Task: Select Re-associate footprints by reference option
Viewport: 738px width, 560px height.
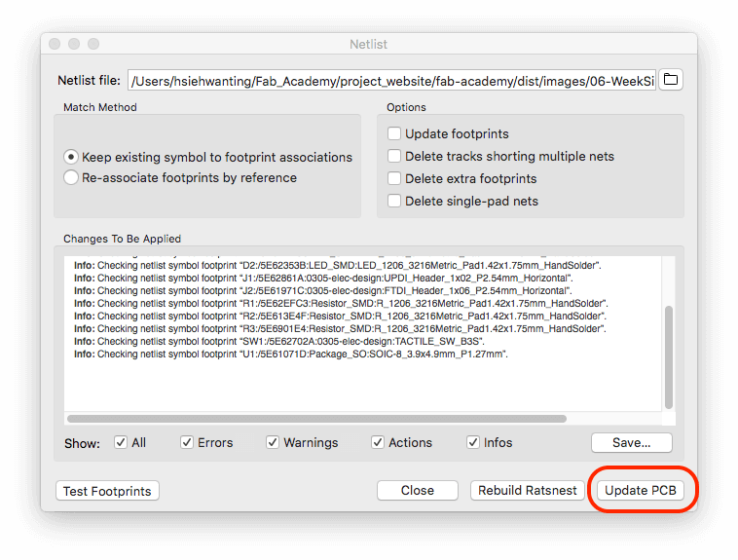Action: (x=71, y=177)
